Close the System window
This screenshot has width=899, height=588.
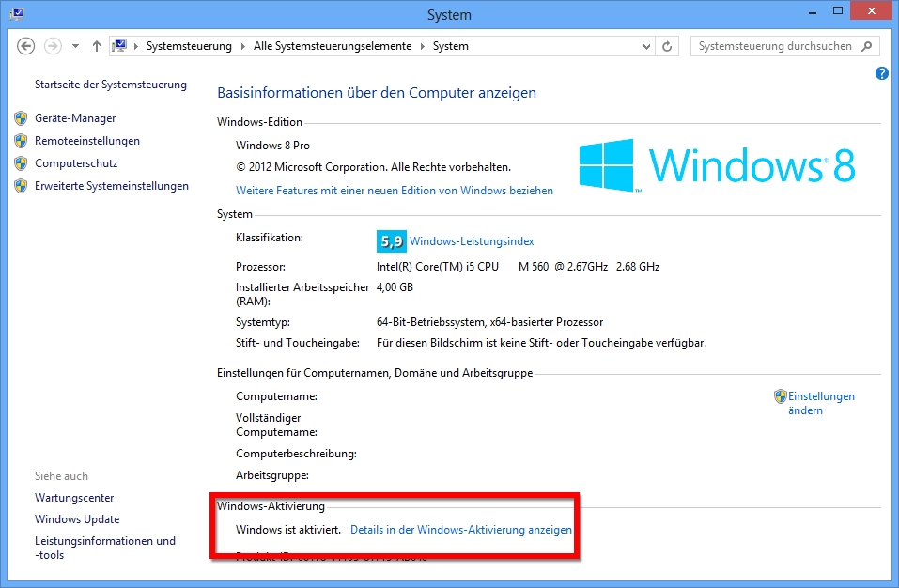point(872,11)
